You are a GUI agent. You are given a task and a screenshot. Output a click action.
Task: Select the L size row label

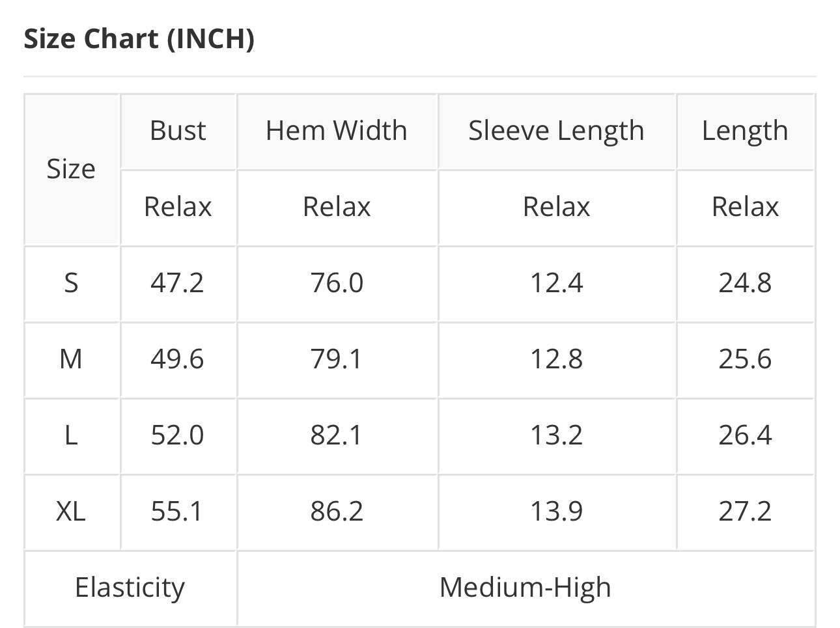click(72, 435)
